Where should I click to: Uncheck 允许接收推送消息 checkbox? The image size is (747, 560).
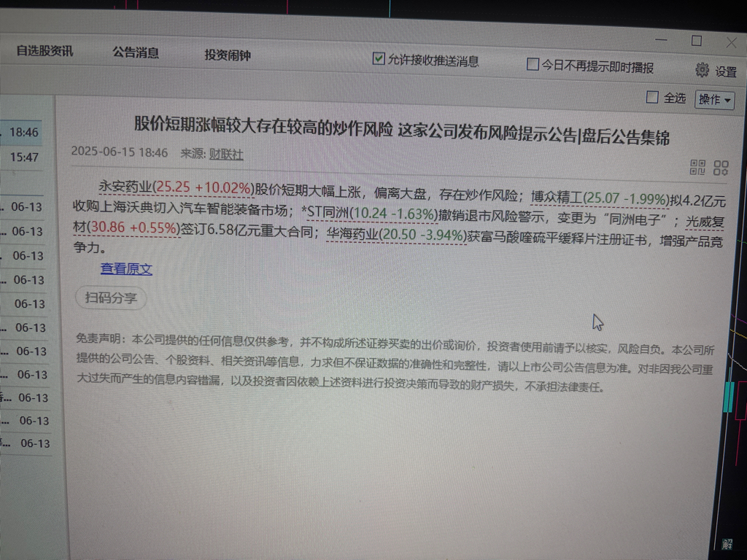[379, 58]
